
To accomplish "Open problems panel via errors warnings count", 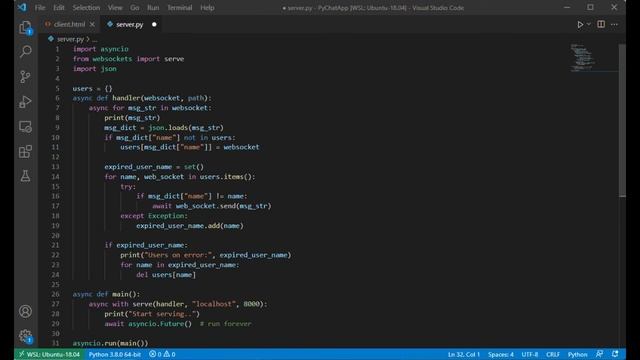I will coord(162,354).
